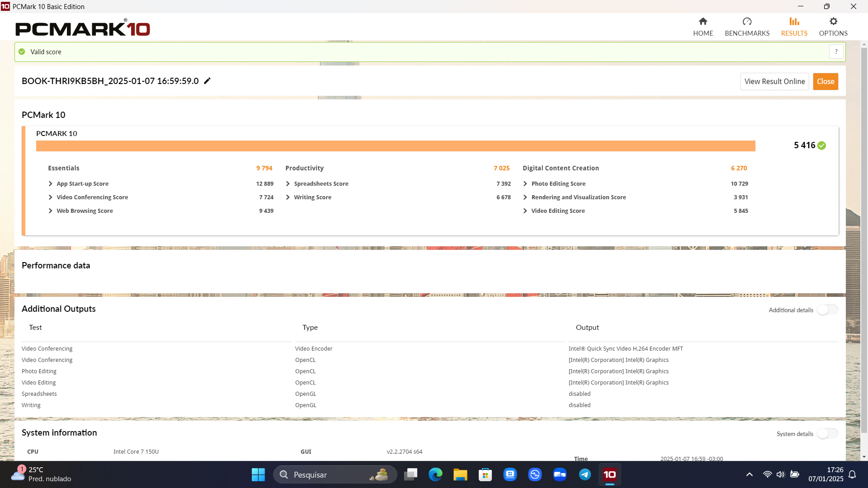The width and height of the screenshot is (868, 488).
Task: Click the orange PCMark 10 score bar
Action: pos(395,146)
